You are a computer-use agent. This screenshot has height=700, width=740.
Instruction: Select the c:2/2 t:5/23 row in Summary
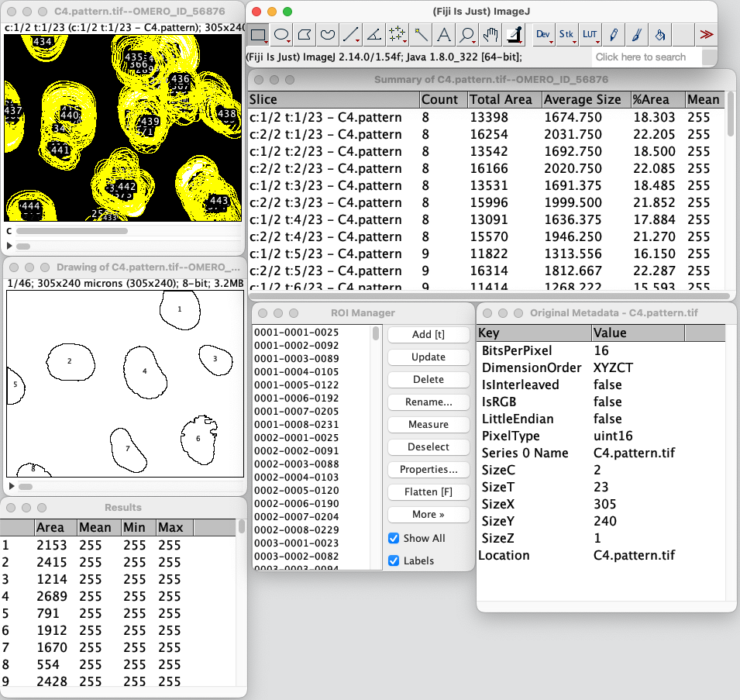tap(486, 271)
